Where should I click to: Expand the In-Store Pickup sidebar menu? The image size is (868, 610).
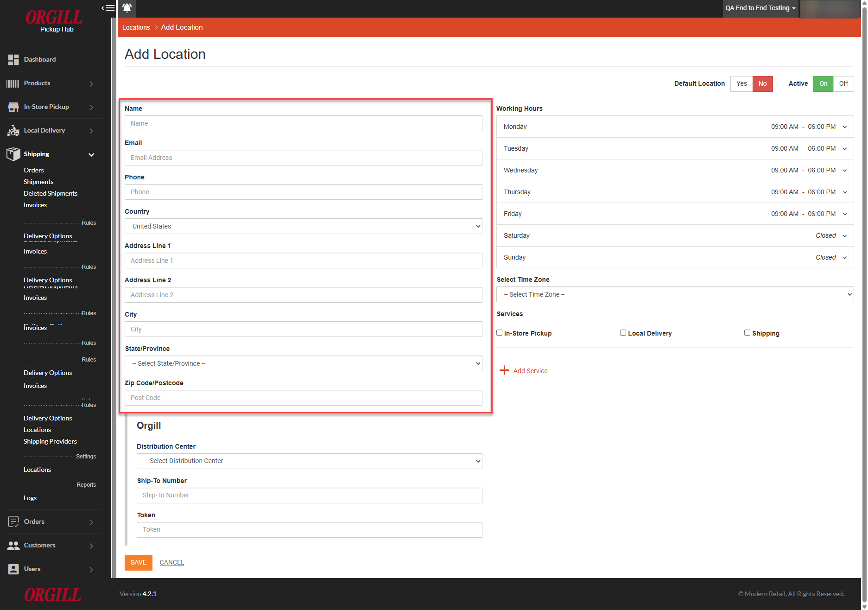coord(91,108)
